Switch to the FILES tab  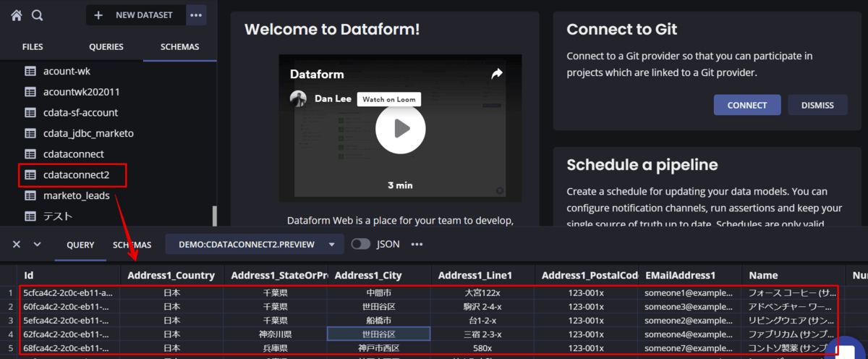[x=33, y=47]
